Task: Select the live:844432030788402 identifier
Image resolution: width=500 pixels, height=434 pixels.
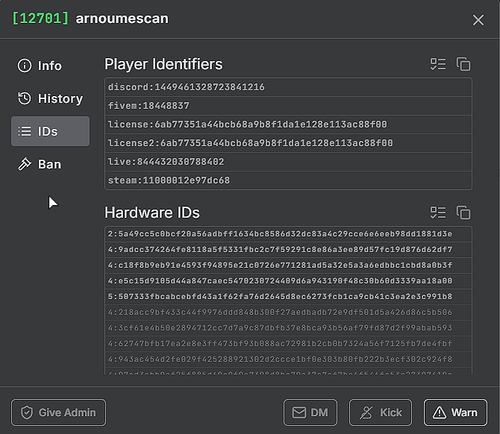Action: pyautogui.click(x=288, y=162)
